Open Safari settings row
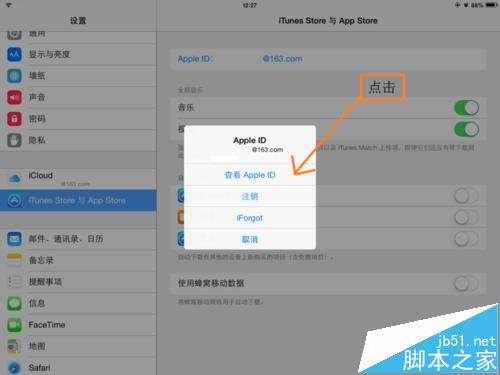 78,367
